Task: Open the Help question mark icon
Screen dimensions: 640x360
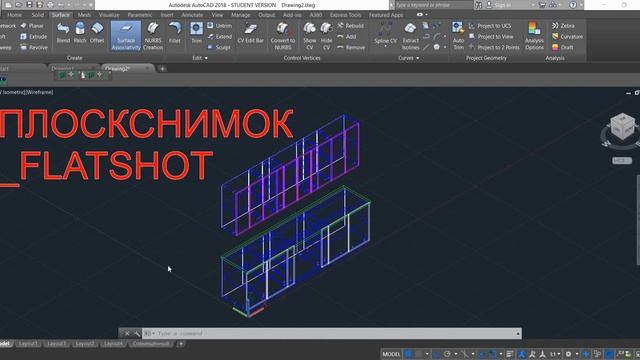Action: [x=573, y=5]
